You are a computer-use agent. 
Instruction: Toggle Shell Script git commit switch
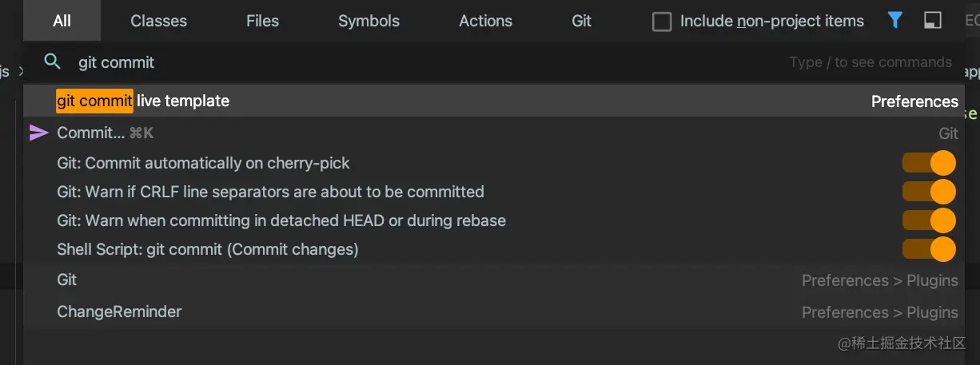pyautogui.click(x=929, y=249)
